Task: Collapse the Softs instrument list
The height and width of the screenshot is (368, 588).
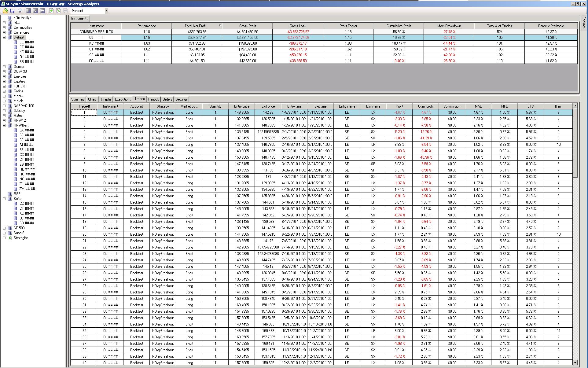Action: (4, 199)
